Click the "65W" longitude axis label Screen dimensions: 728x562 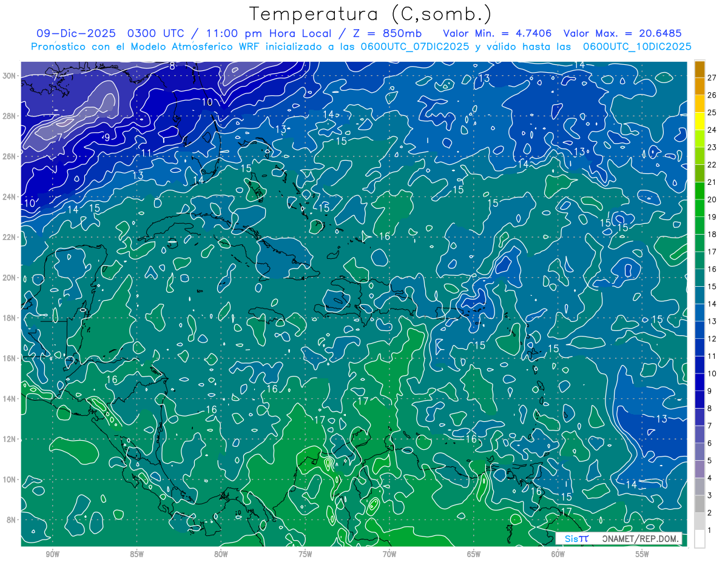tap(474, 554)
